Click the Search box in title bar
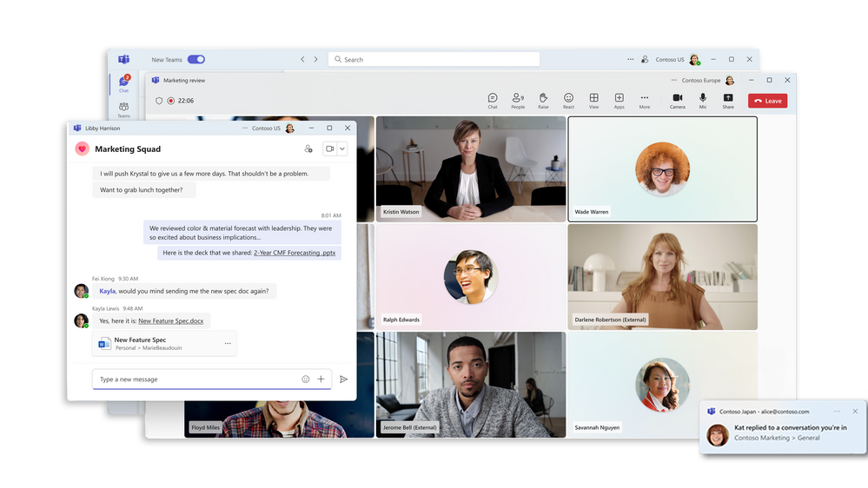Screen dimensions: 868x488 point(434,60)
